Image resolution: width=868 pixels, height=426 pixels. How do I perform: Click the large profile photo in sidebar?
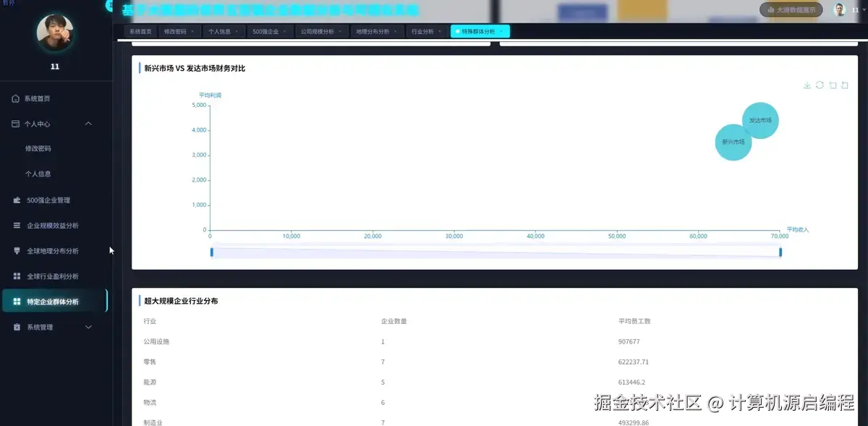tap(55, 33)
